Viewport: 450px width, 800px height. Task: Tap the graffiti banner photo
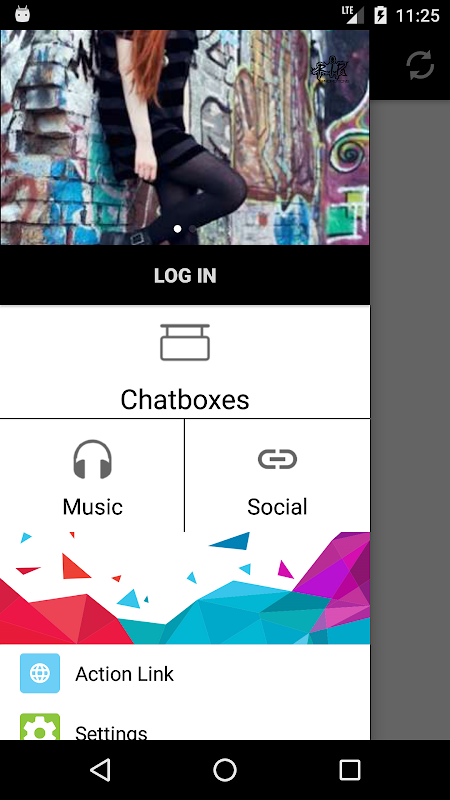pos(185,137)
